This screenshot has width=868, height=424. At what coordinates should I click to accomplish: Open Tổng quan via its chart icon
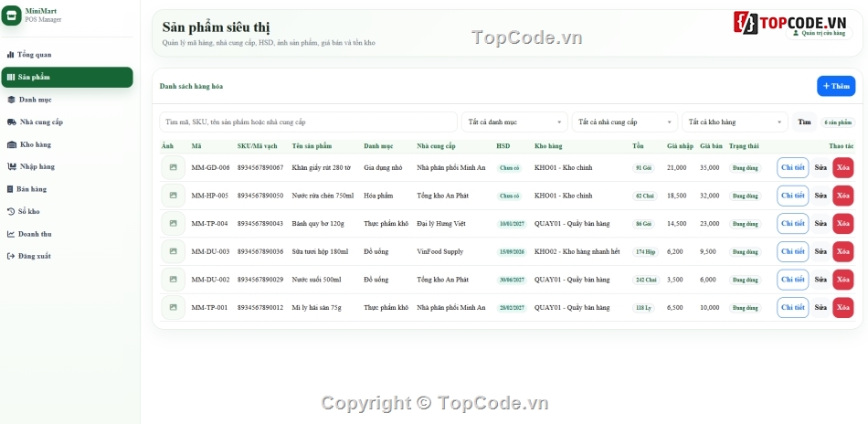(x=10, y=55)
